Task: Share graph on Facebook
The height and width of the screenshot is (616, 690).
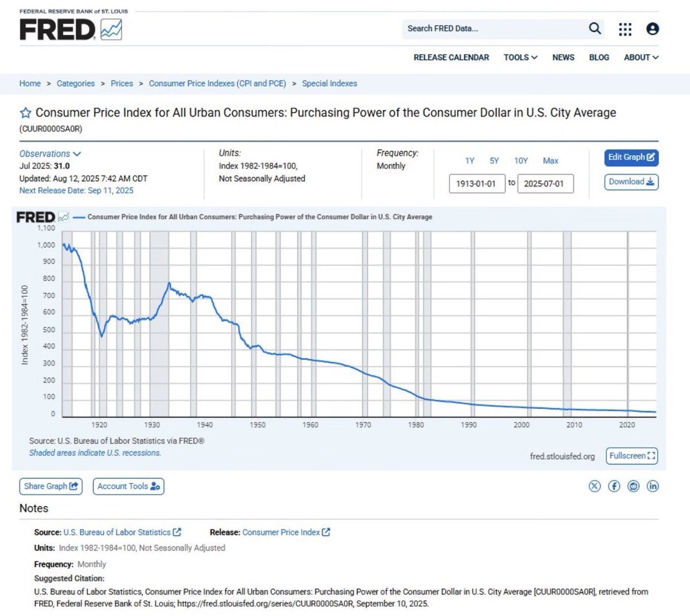Action: [x=614, y=486]
